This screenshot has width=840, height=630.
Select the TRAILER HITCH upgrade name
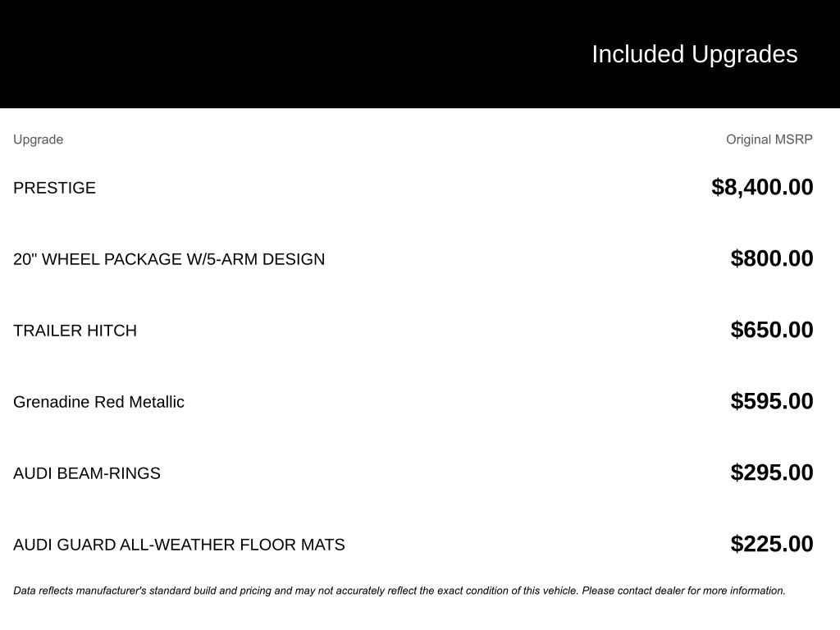pyautogui.click(x=75, y=331)
